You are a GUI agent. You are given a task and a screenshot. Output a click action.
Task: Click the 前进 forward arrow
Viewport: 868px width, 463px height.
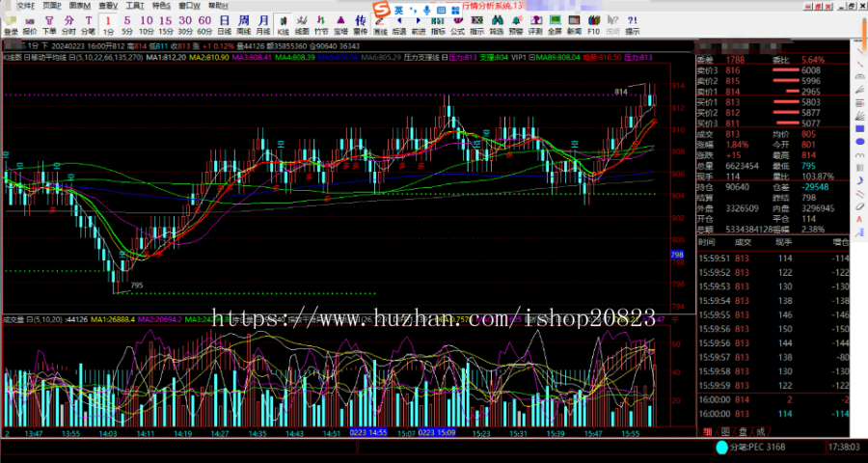pyautogui.click(x=419, y=25)
